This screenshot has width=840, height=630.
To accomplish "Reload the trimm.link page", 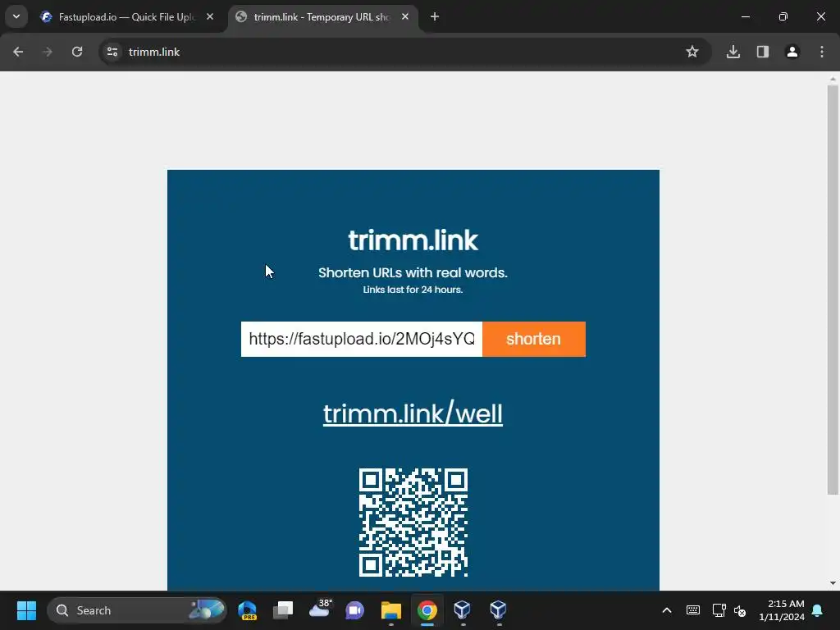I will 77,52.
